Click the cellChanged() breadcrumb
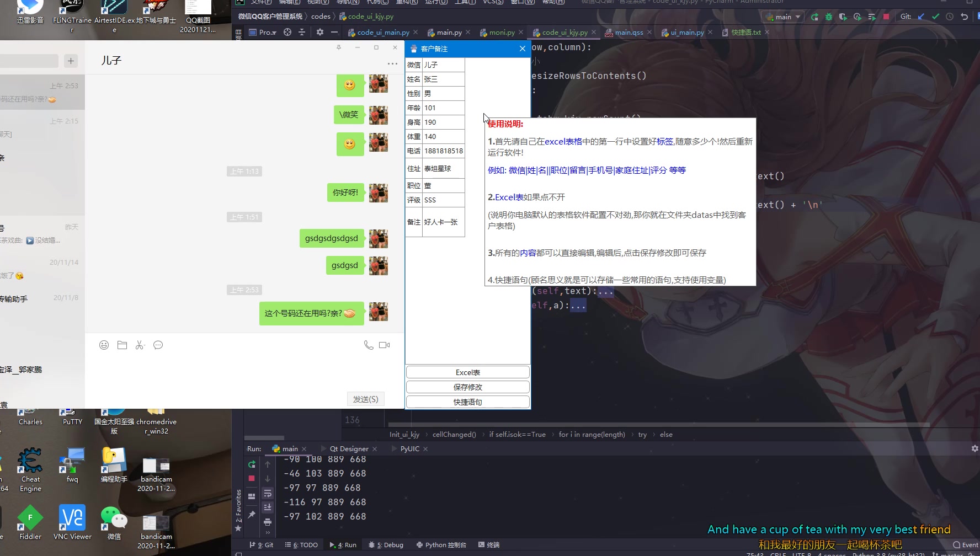980x556 pixels. pyautogui.click(x=454, y=435)
